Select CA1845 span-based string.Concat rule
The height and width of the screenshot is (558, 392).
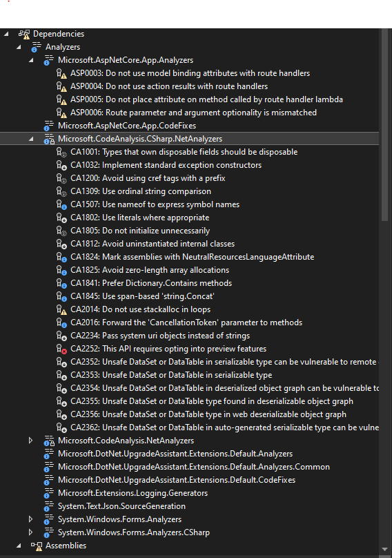pyautogui.click(x=142, y=296)
